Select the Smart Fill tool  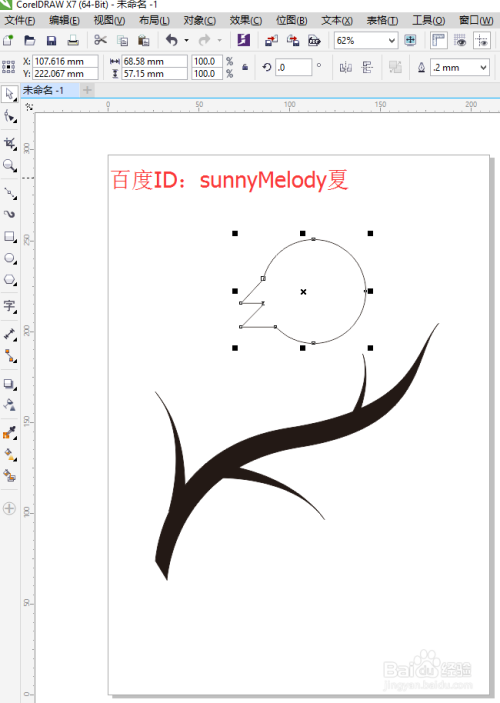click(9, 476)
